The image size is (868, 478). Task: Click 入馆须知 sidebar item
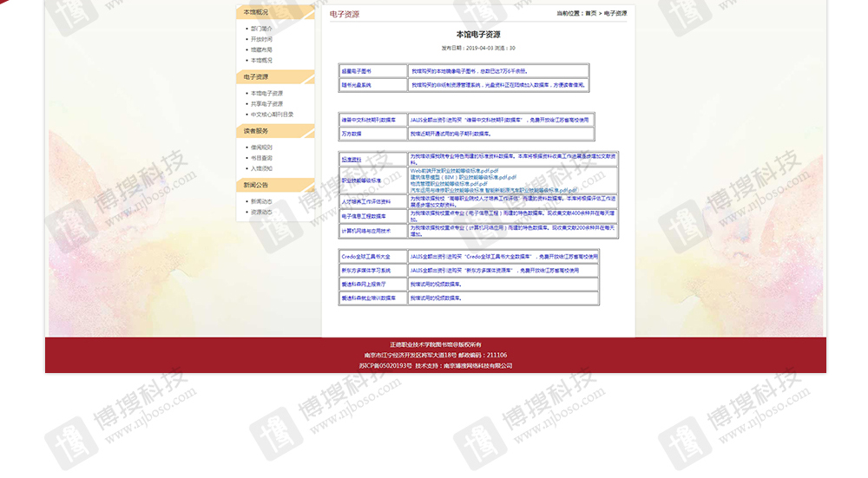261,168
